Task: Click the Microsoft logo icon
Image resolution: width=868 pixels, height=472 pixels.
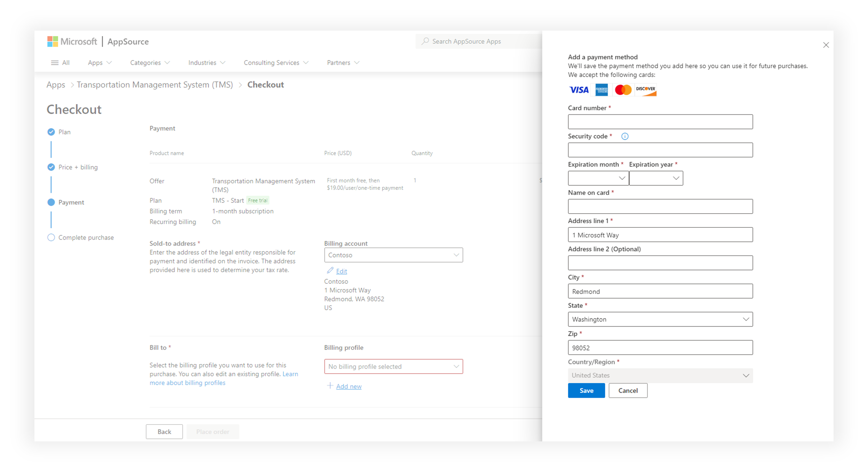Action: (x=52, y=41)
